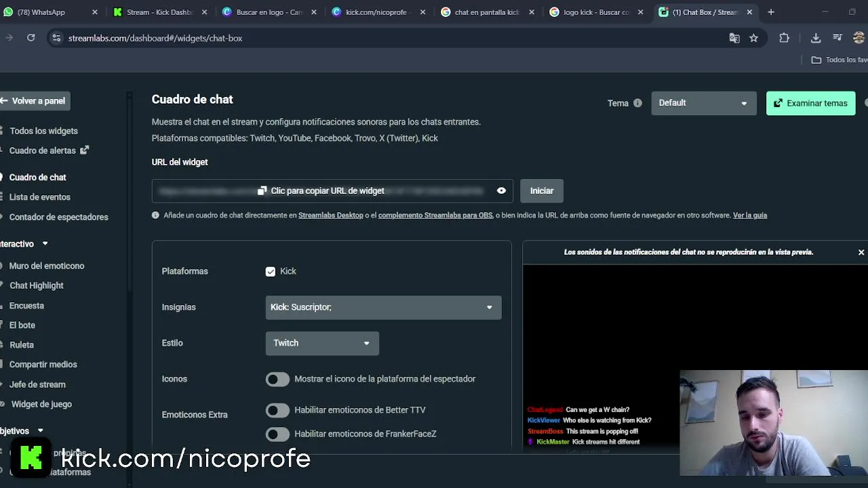Open the Insignias 'Kick: Suscriptor;' dropdown
The width and height of the screenshot is (868, 488).
coord(383,307)
